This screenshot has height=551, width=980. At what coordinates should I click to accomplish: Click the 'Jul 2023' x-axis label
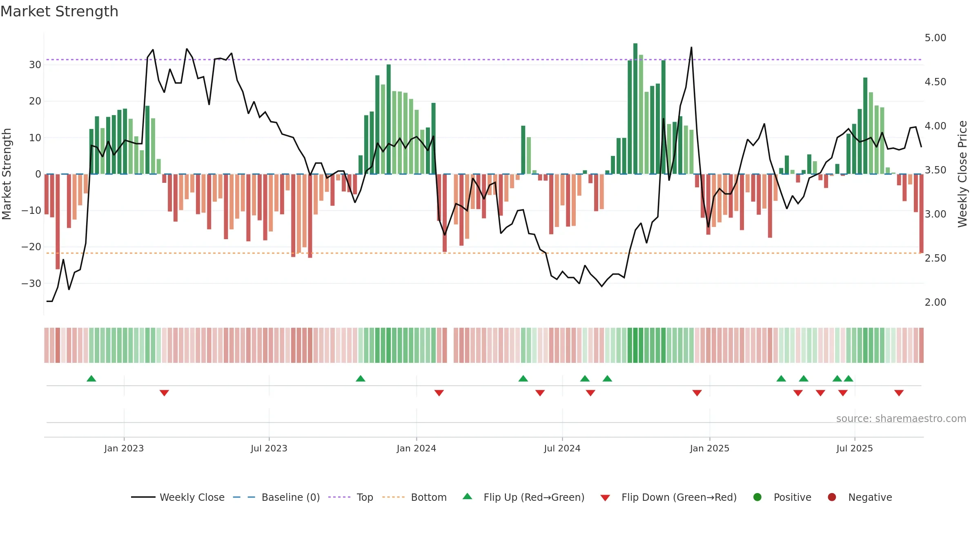[x=269, y=448]
